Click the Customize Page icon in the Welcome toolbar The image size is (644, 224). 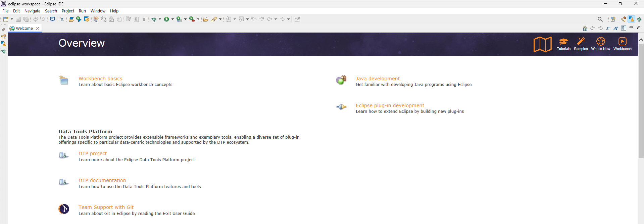624,28
